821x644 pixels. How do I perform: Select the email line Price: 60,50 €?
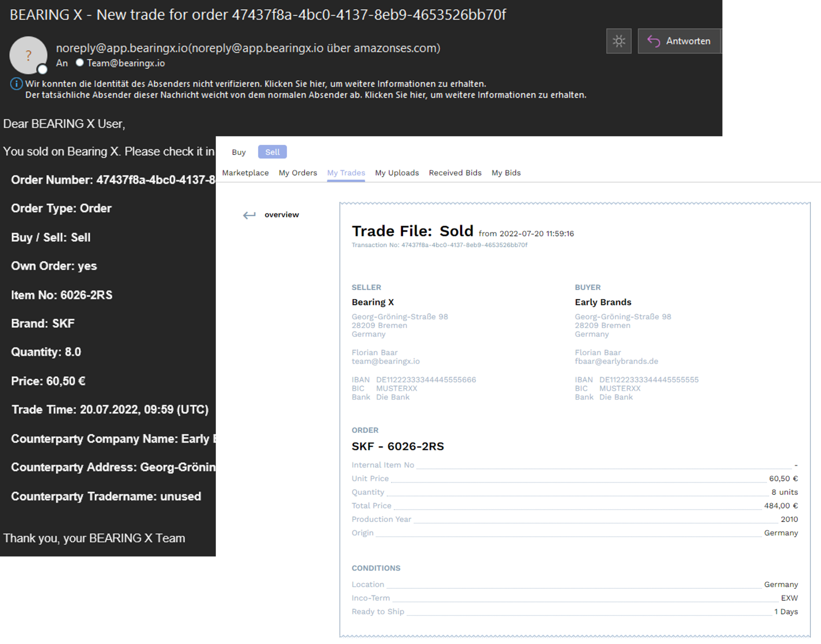48,381
